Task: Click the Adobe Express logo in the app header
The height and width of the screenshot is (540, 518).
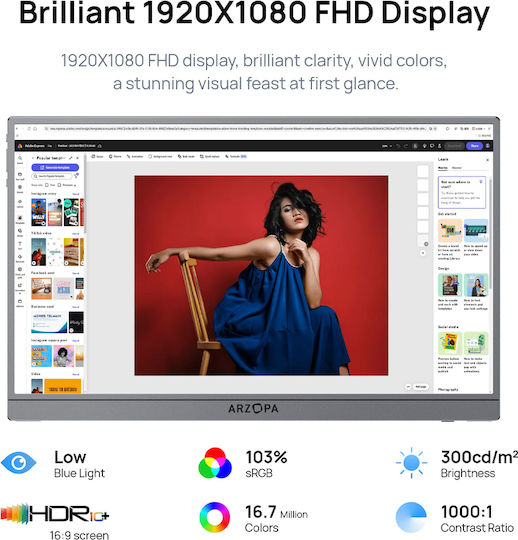Action: pyautogui.click(x=20, y=146)
